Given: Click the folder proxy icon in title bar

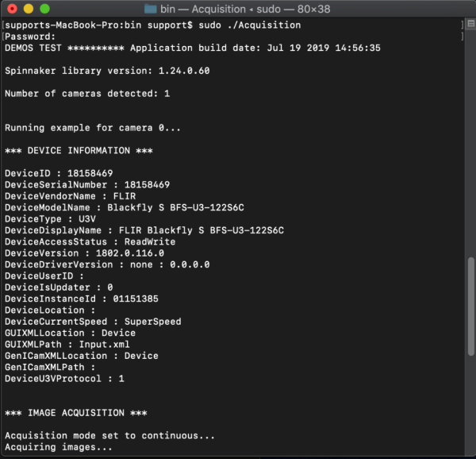Looking at the screenshot, I should tap(150, 9).
